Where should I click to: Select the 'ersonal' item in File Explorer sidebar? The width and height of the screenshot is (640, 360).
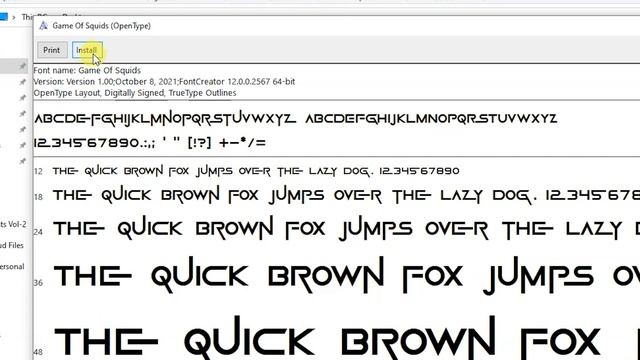click(12, 267)
